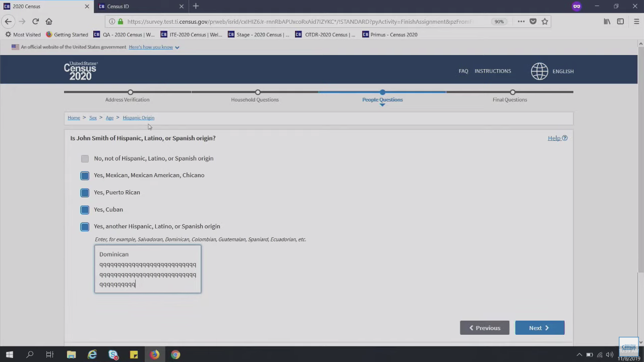Click the globe language icon

(539, 71)
